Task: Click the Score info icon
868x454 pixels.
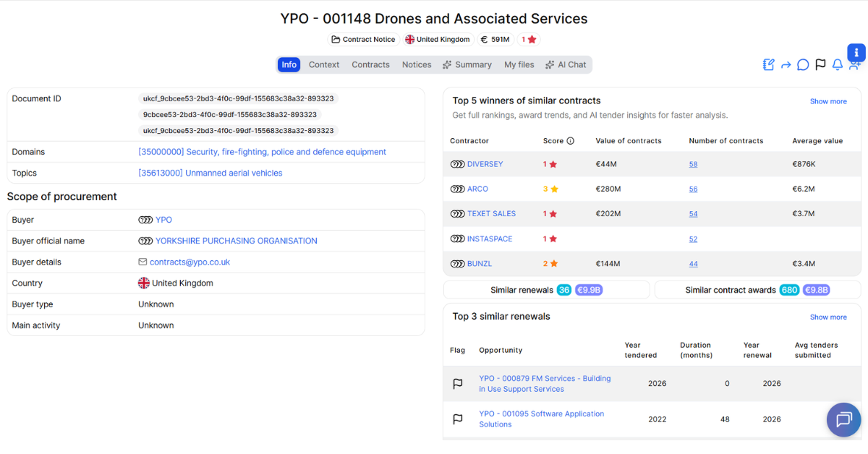Action: [x=570, y=141]
